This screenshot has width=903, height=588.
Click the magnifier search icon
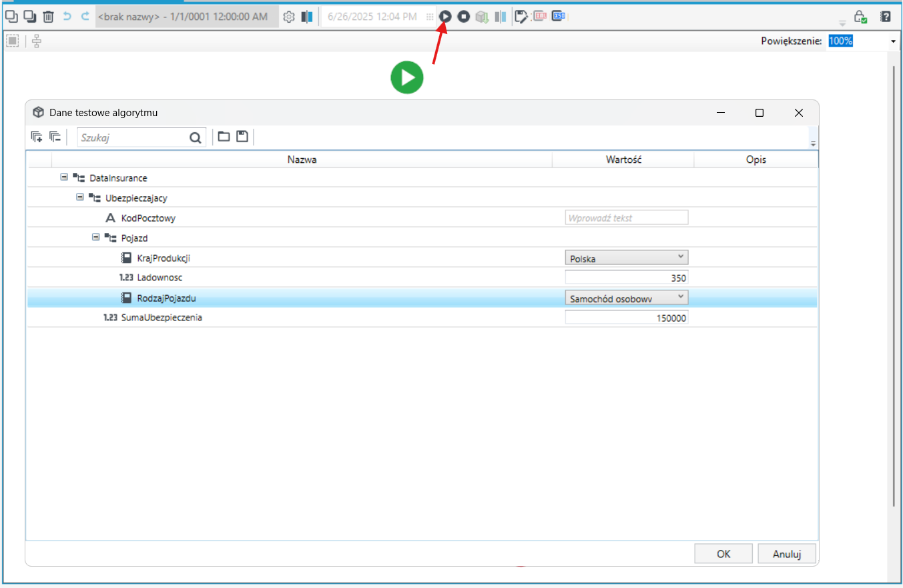point(195,137)
